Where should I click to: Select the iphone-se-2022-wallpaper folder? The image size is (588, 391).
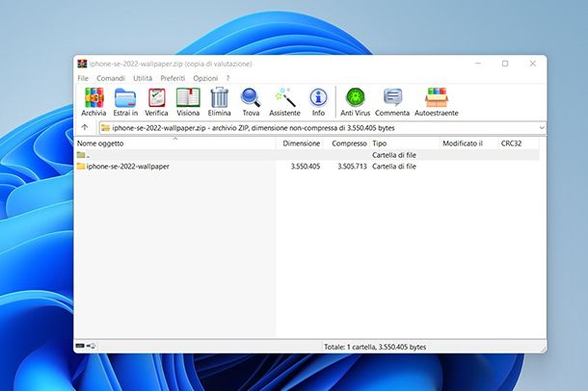tap(123, 167)
